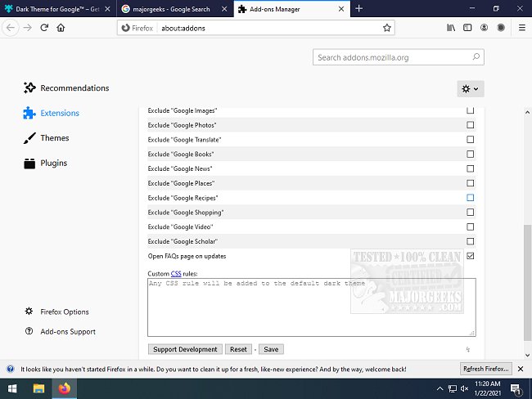Screen dimensions: 532x399
Task: Click the Support Development button
Action: 185,349
